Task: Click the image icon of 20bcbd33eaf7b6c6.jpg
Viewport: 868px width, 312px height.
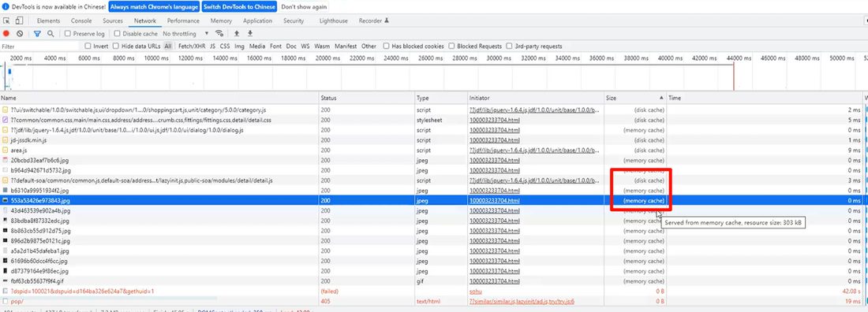Action: (6, 161)
